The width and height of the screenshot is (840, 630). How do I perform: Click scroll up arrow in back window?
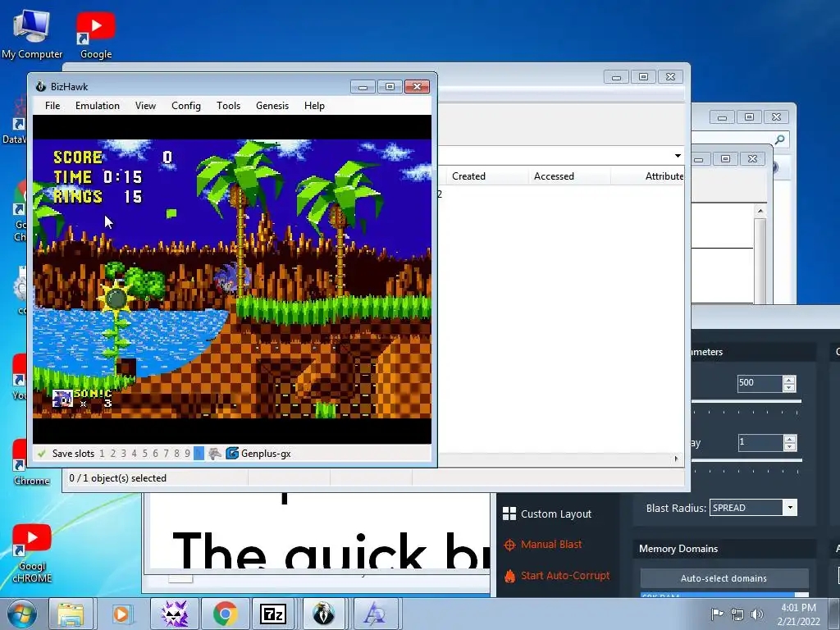point(760,211)
